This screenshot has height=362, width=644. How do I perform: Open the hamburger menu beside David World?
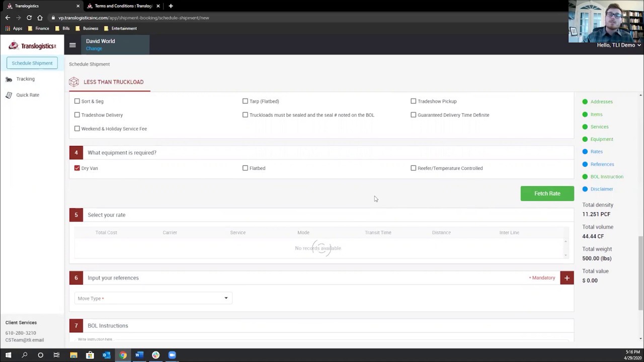72,45
